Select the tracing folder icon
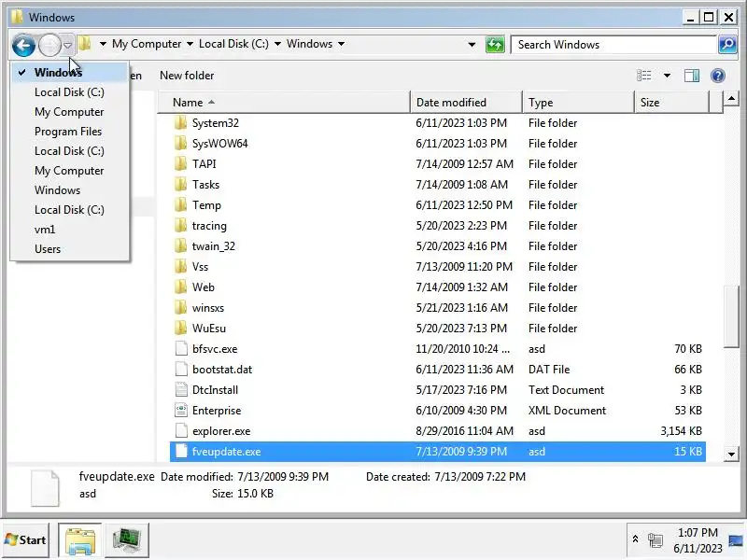 (180, 226)
